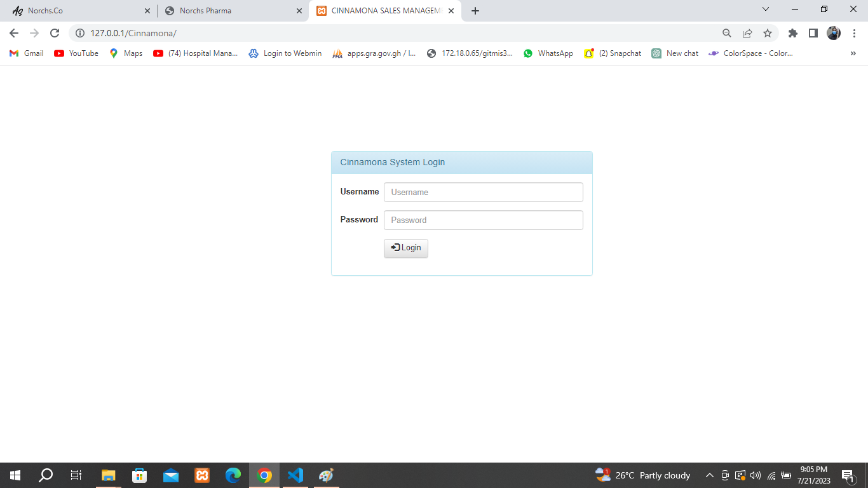The width and height of the screenshot is (868, 488).
Task: Open the Extensions puzzle icon
Action: point(792,33)
